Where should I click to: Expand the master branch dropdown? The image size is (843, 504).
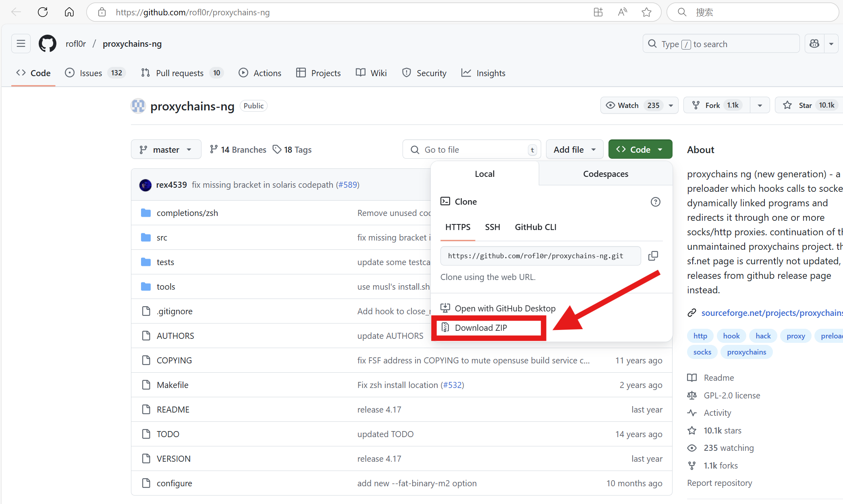[x=166, y=149]
